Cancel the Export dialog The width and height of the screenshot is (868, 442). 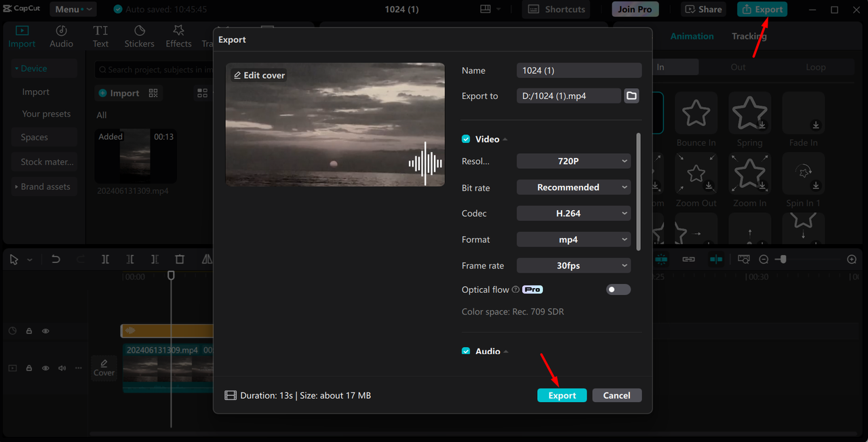point(617,395)
